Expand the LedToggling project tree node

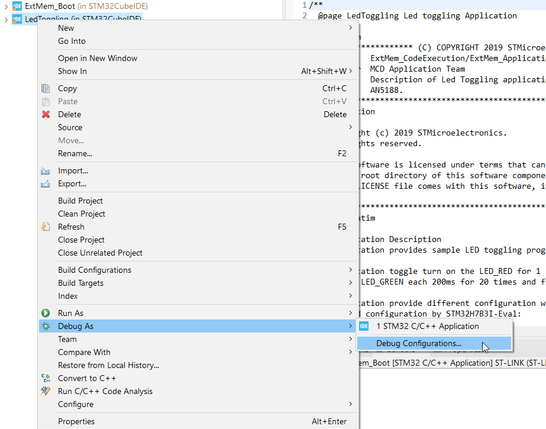[6, 20]
